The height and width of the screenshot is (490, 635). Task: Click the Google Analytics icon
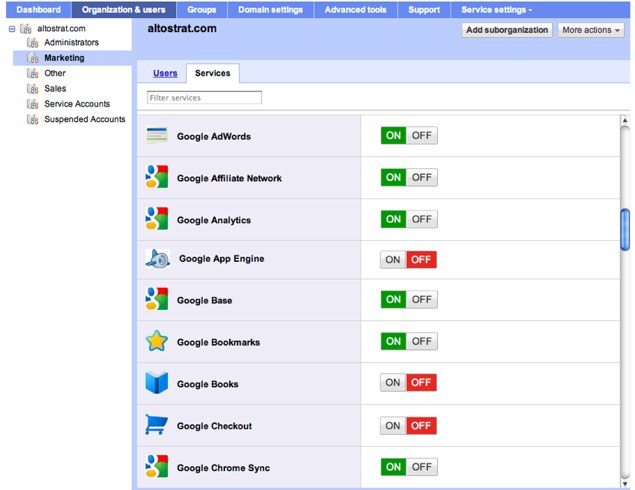(157, 219)
